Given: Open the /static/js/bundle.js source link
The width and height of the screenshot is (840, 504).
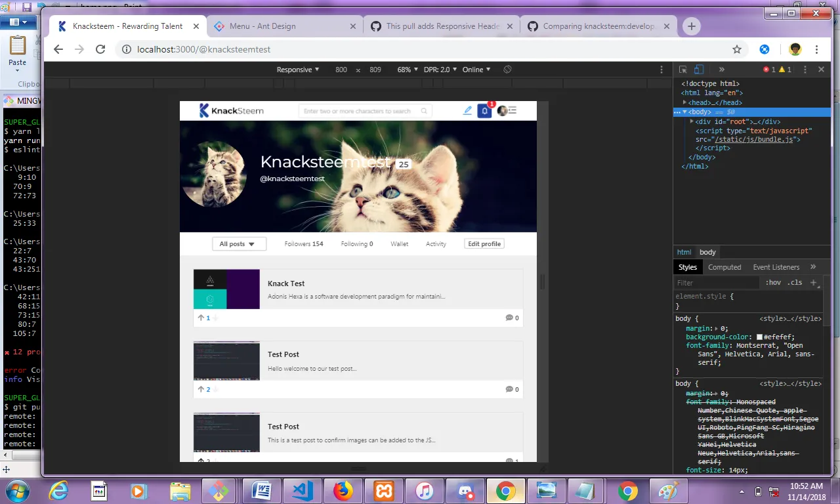Looking at the screenshot, I should coord(755,139).
